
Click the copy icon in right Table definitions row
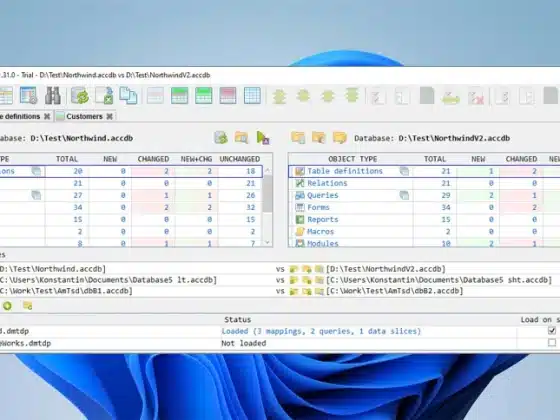coord(404,171)
